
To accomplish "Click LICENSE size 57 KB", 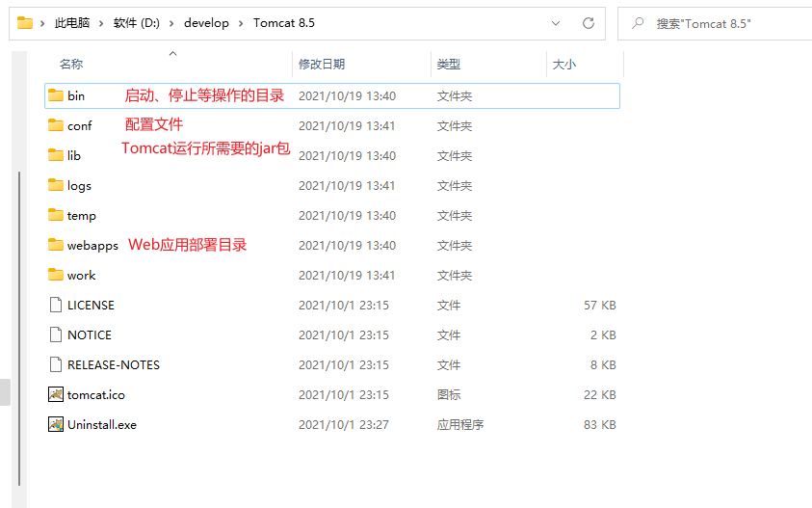I will click(x=600, y=306).
